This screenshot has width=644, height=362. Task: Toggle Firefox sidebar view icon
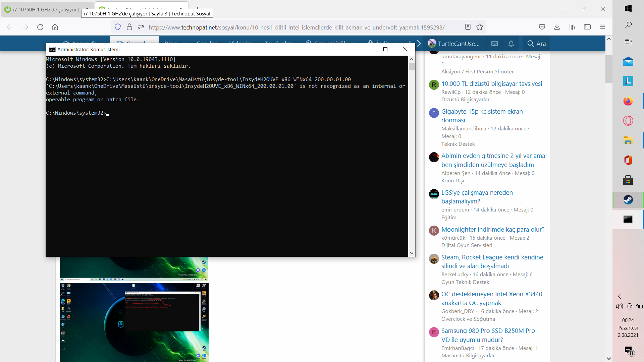(x=587, y=27)
